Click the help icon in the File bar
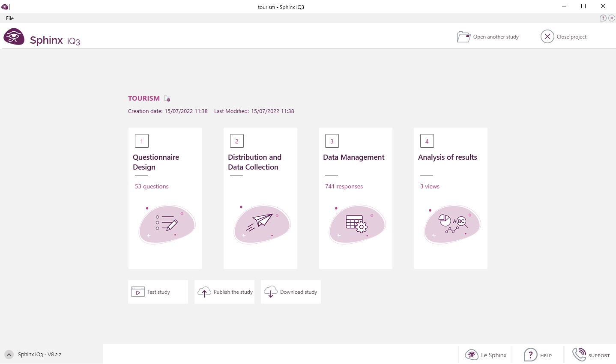The width and height of the screenshot is (616, 364). point(603,18)
